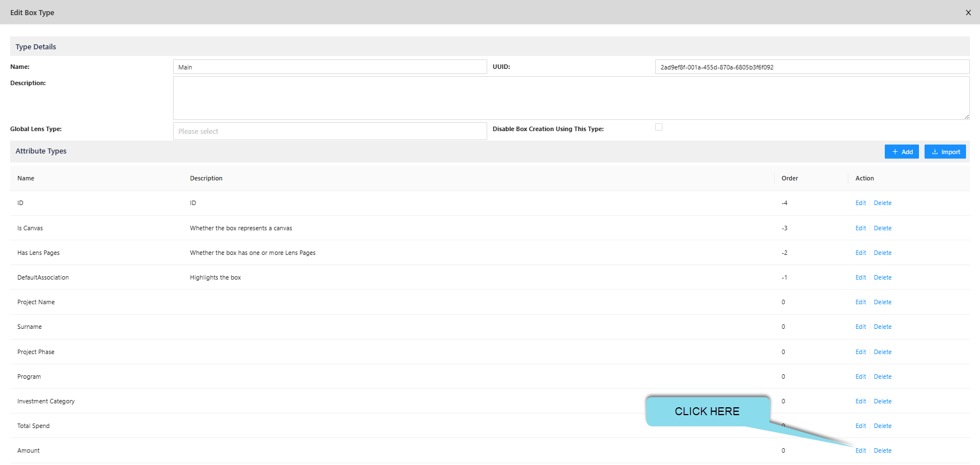Edit the Amount attribute
Screen dimensions: 980x465
point(860,450)
